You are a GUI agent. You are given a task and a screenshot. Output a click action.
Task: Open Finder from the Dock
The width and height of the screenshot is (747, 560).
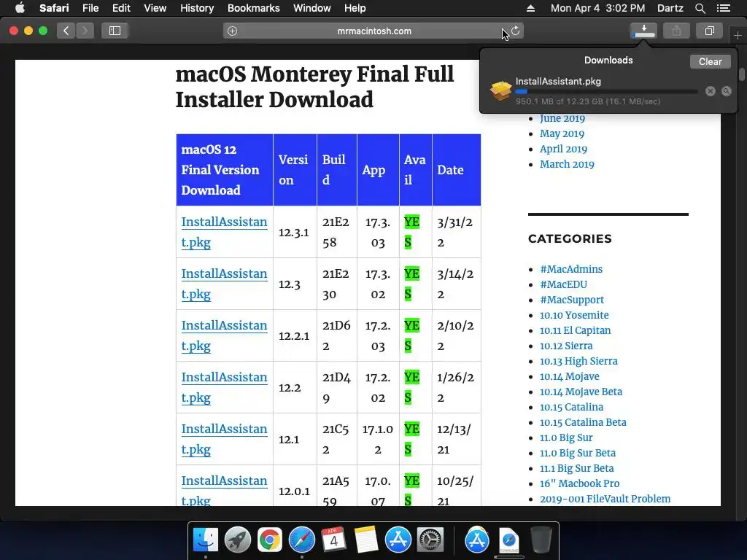point(205,540)
